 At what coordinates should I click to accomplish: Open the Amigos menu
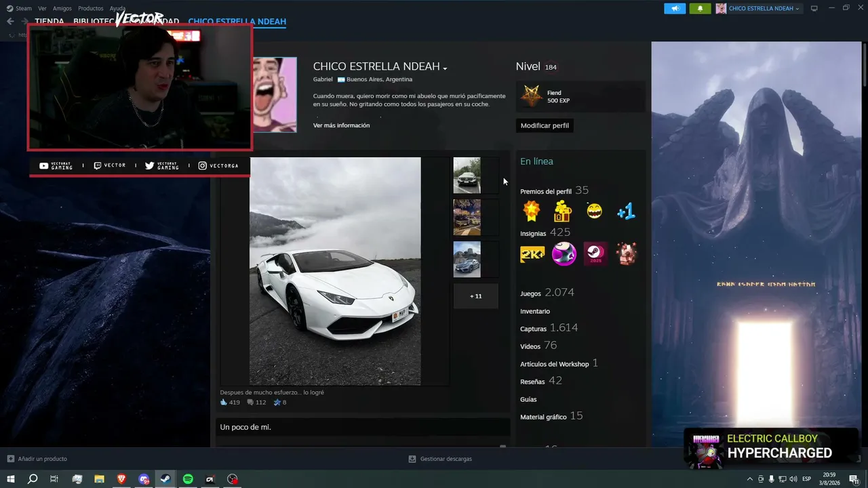point(62,8)
